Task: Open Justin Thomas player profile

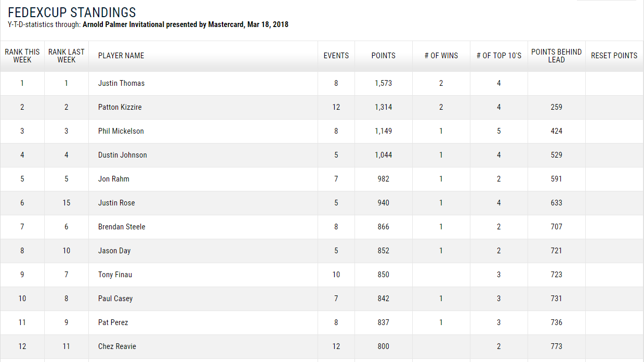Action: coord(122,83)
